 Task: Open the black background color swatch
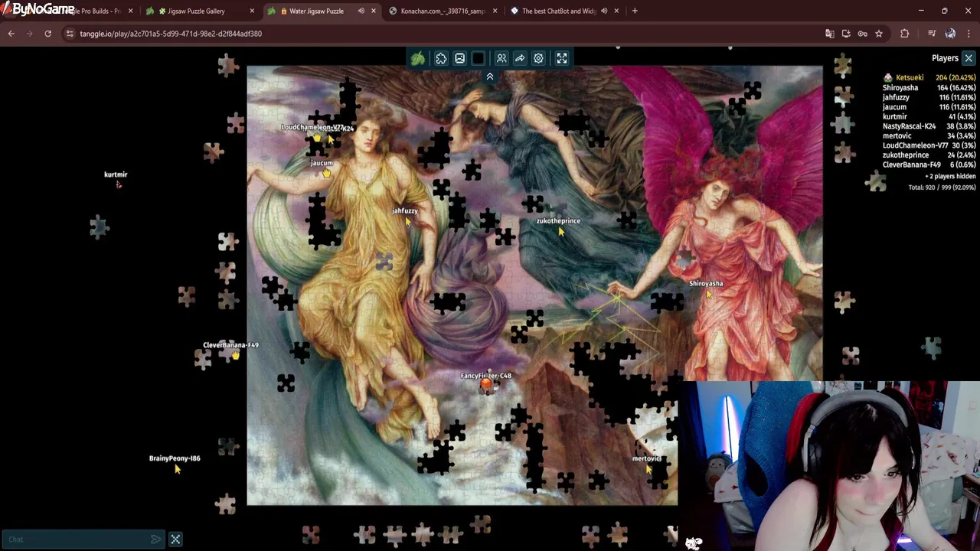coord(478,59)
